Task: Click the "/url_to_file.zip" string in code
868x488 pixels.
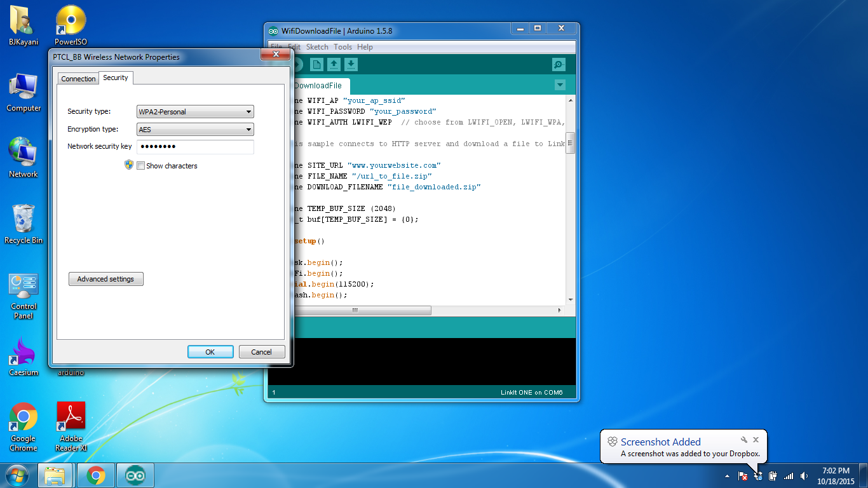Action: click(x=391, y=176)
